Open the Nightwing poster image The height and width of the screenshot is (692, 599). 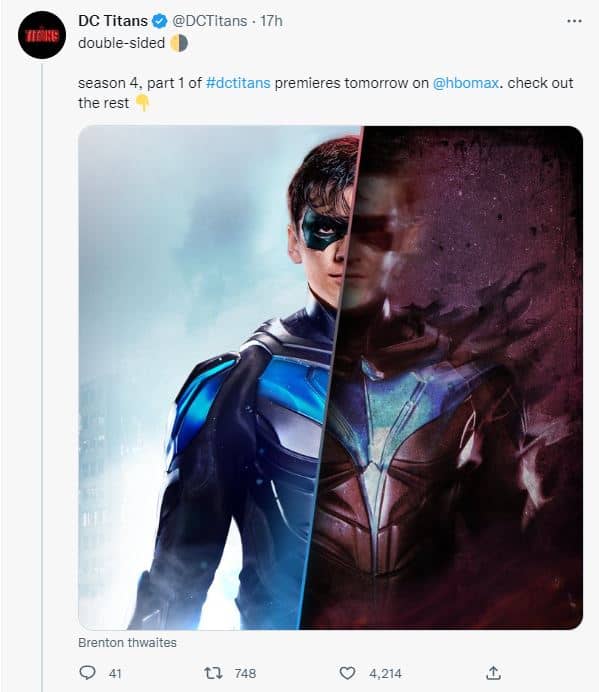(x=331, y=377)
